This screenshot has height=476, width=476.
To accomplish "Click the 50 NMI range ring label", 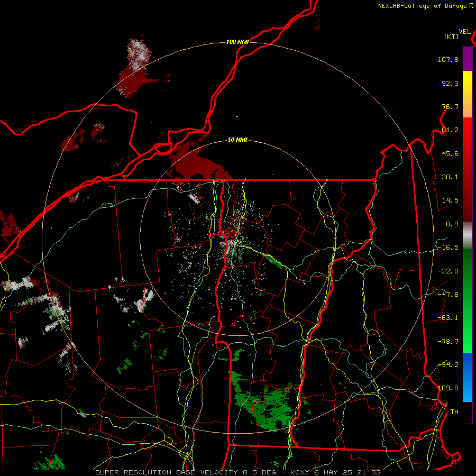I will pyautogui.click(x=237, y=140).
